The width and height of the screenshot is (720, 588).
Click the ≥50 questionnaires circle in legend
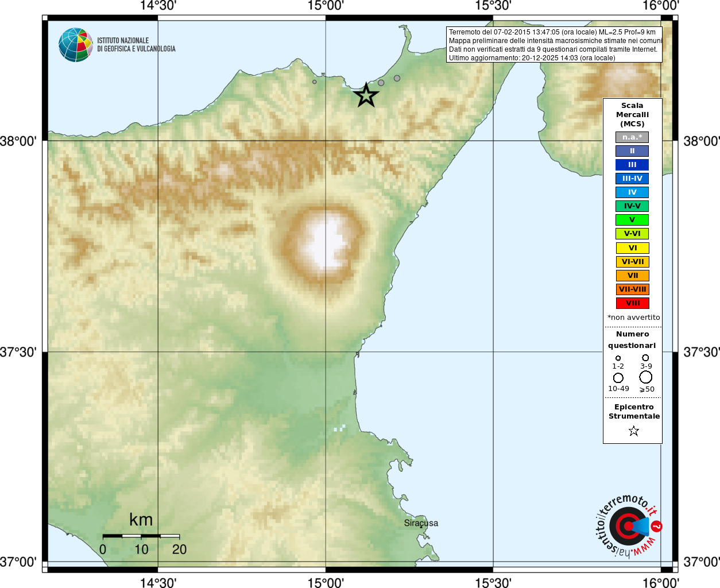(645, 377)
